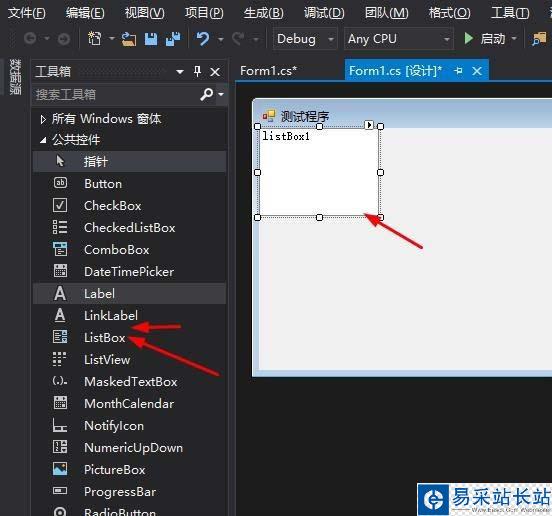Image resolution: width=552 pixels, height=516 pixels.
Task: Click the navigate forward toolbar icon
Action: point(63,39)
